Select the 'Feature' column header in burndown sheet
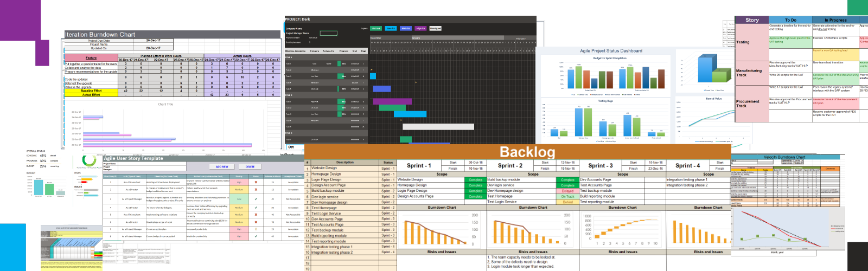The image size is (868, 271). click(91, 58)
